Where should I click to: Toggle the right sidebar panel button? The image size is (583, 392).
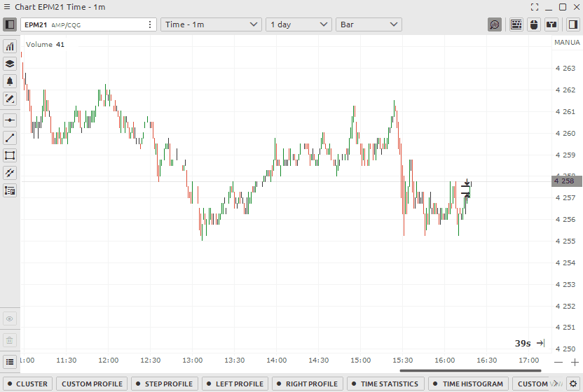572,24
